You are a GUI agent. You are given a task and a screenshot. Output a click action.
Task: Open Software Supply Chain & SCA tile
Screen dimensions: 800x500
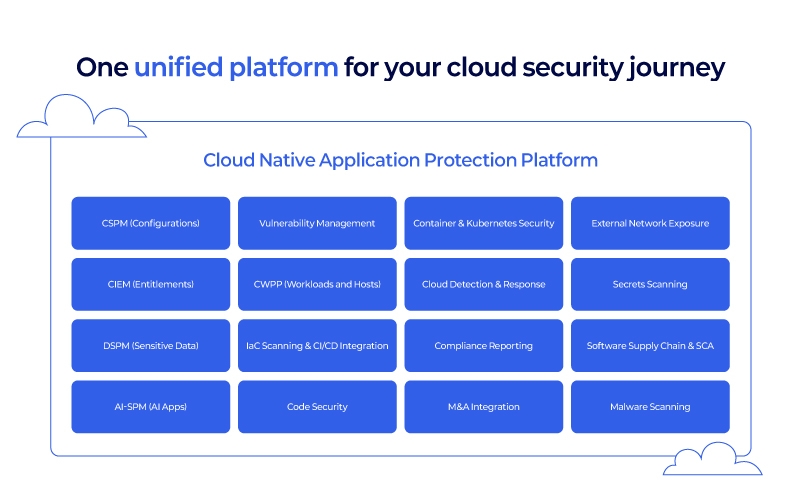(x=650, y=345)
